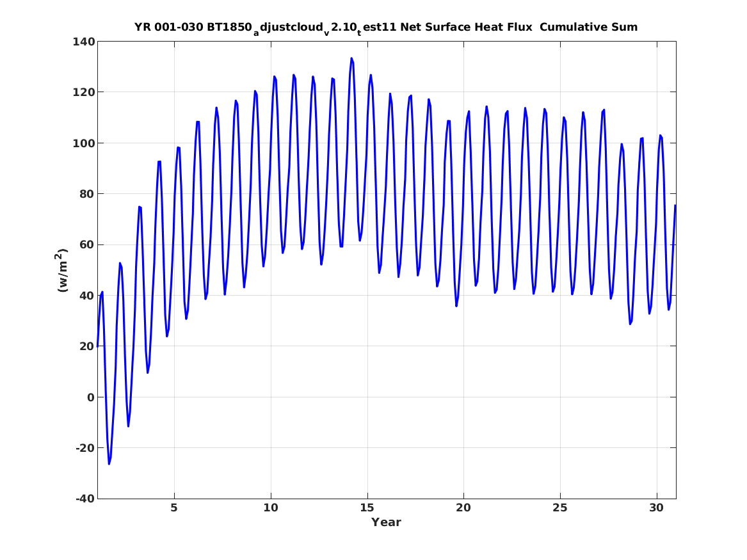This screenshot has height=560, width=747.
Task: Click the (w/m2) y-axis label
Action: coord(62,270)
